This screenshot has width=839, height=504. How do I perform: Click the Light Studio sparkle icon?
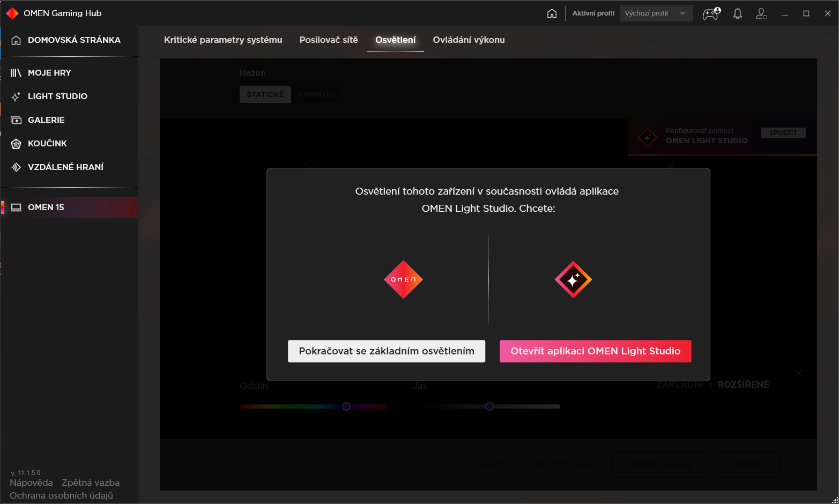click(16, 97)
